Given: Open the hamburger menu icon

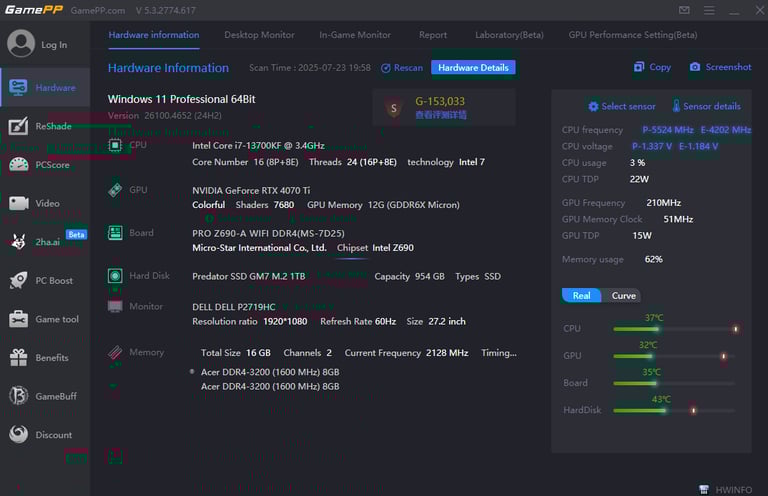Looking at the screenshot, I should 709,10.
